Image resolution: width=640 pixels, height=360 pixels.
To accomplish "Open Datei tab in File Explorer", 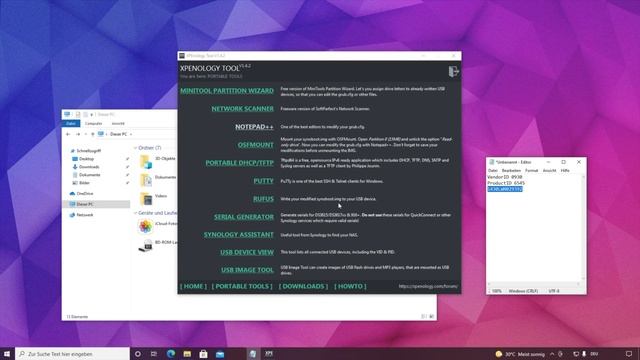I will click(x=71, y=123).
